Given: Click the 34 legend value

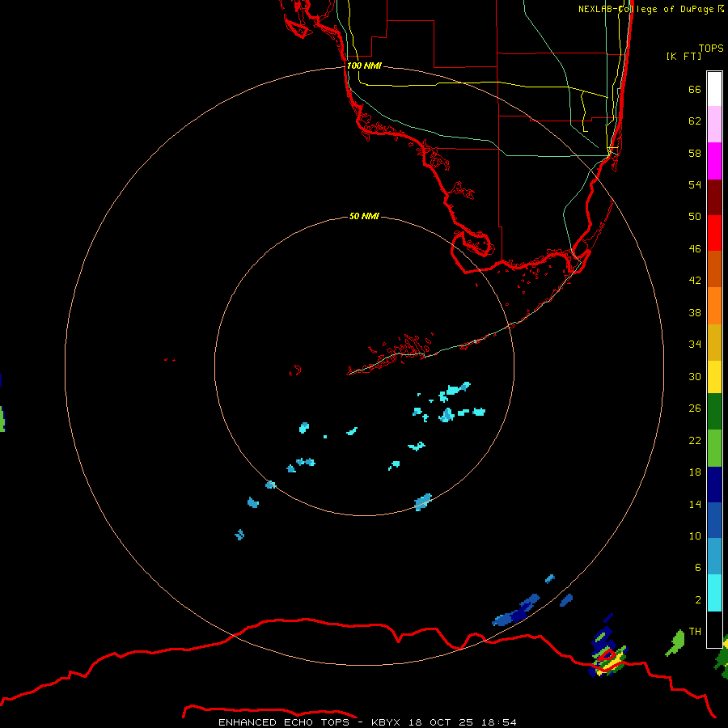Looking at the screenshot, I should 695,345.
